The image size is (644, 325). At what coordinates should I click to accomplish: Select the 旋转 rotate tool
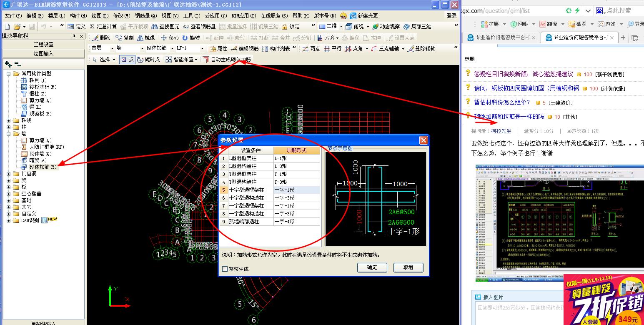click(191, 37)
